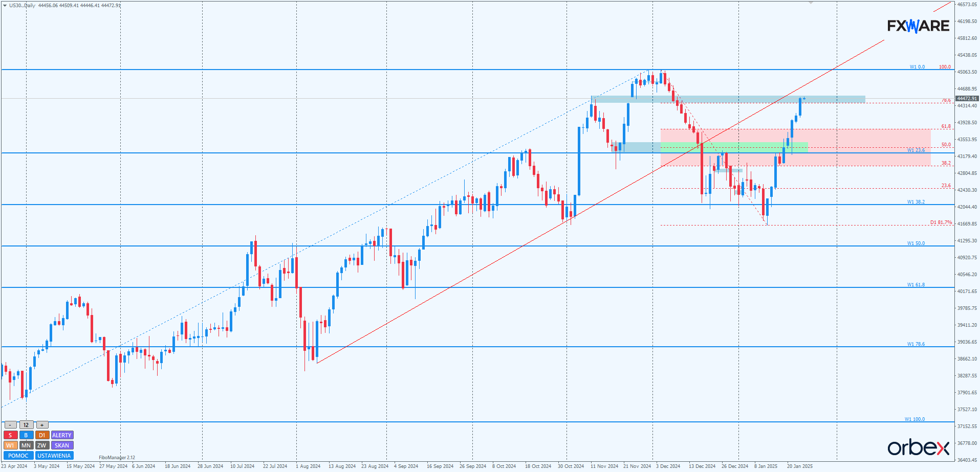Expand the US30 Daily chart symbol dropdown

click(5, 6)
